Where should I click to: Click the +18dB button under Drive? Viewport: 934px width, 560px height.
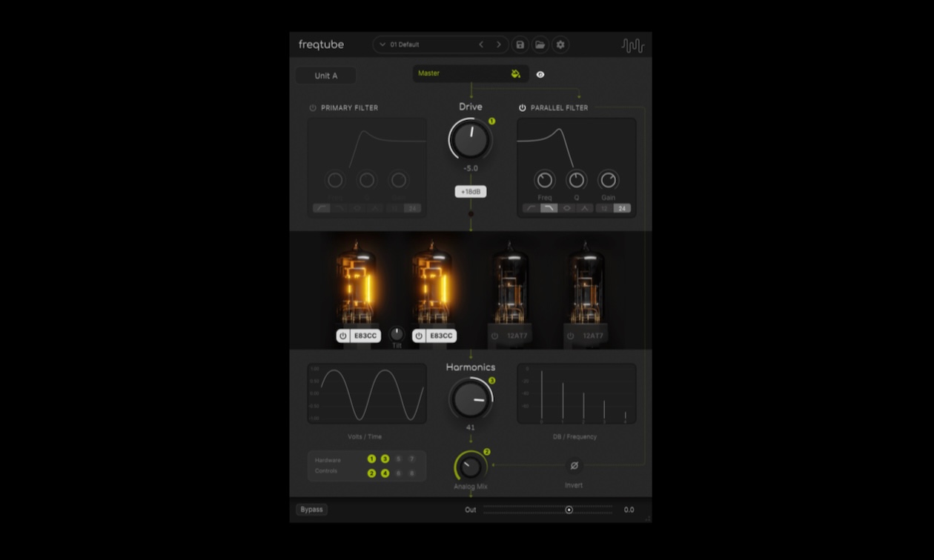click(x=470, y=191)
